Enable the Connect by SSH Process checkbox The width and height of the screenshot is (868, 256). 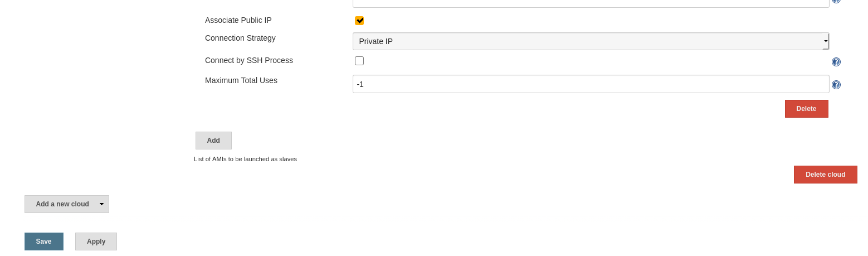pos(359,61)
